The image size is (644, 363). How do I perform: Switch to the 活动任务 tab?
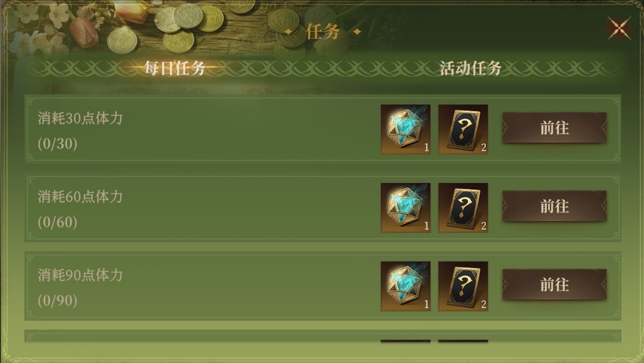click(470, 68)
